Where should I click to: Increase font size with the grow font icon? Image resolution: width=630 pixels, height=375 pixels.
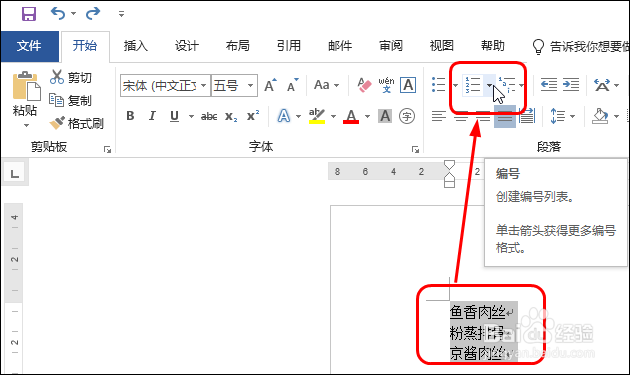click(270, 85)
